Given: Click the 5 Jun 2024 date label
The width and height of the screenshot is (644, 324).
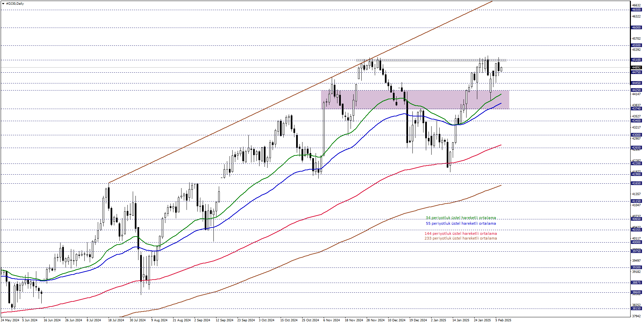Looking at the screenshot, I should [30, 320].
